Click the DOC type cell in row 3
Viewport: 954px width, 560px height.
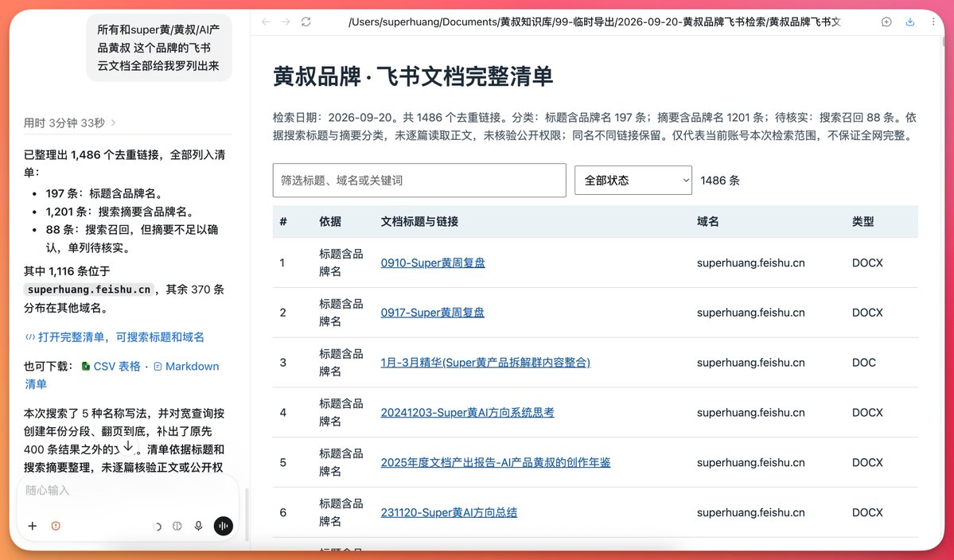click(864, 363)
